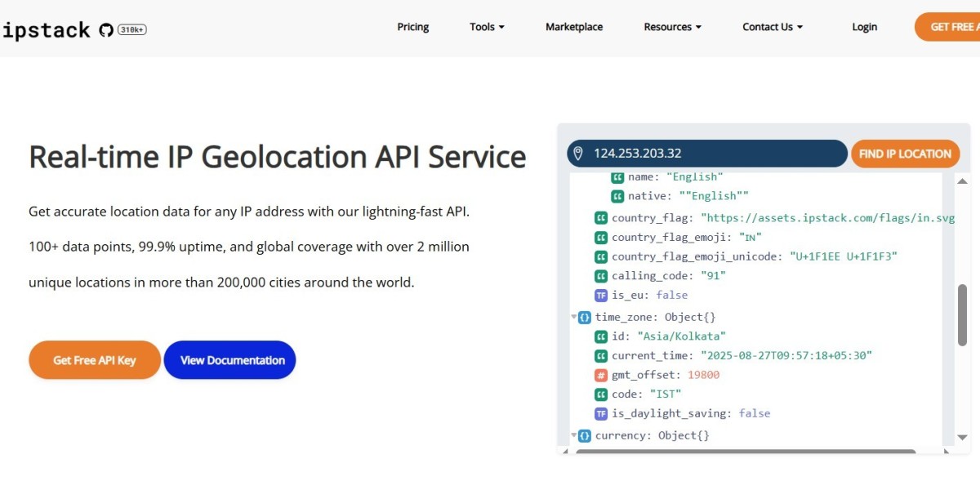Click the native value ""English""
This screenshot has width=980, height=490.
(714, 196)
